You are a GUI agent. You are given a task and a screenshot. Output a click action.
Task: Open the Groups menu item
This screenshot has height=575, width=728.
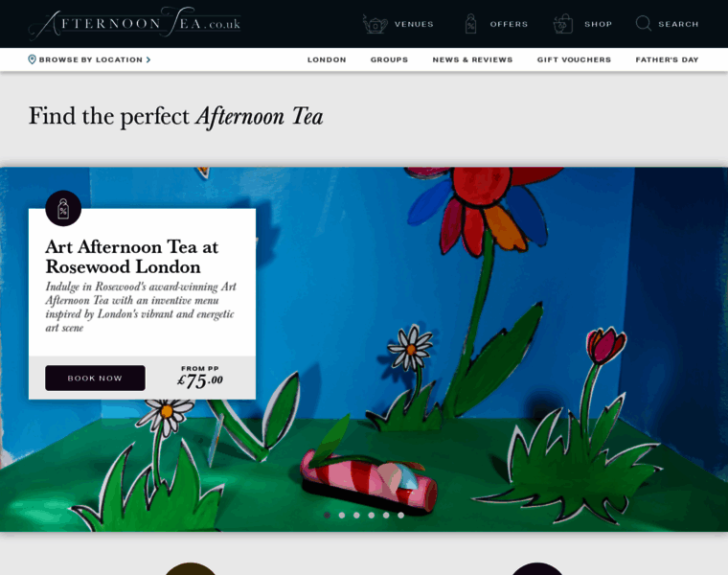tap(389, 59)
